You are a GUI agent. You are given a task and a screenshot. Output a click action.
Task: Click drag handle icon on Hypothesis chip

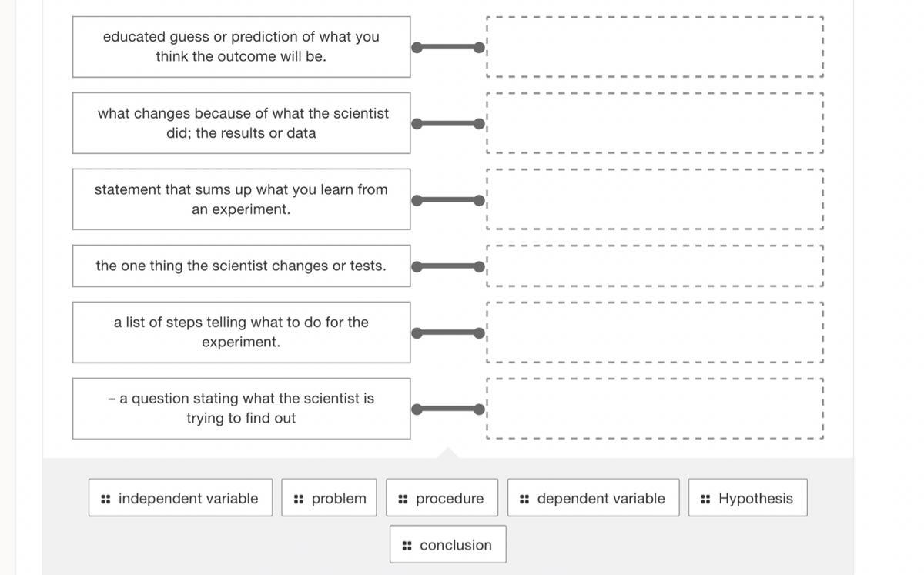[705, 499]
